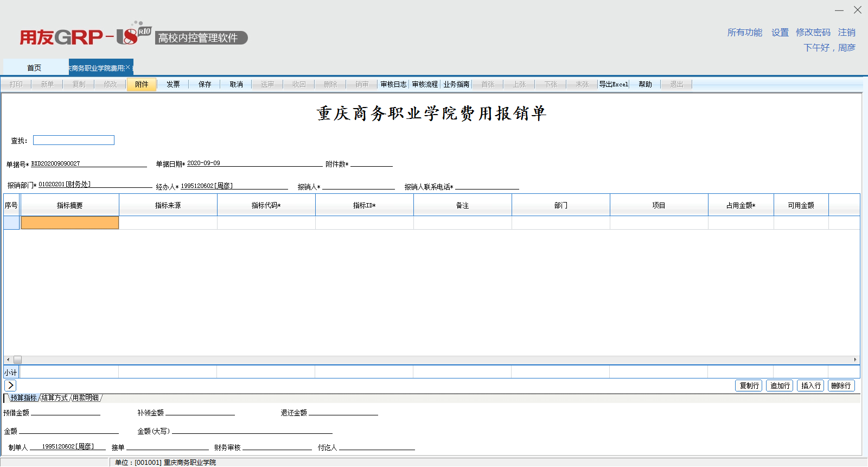Click the 查找 search input field
This screenshot has width=868, height=467.
74,141
